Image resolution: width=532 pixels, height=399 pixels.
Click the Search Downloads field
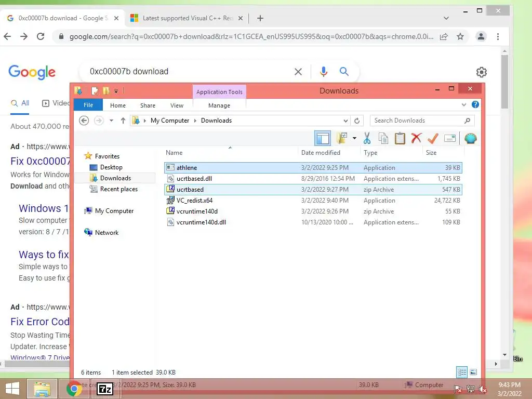[x=422, y=121]
